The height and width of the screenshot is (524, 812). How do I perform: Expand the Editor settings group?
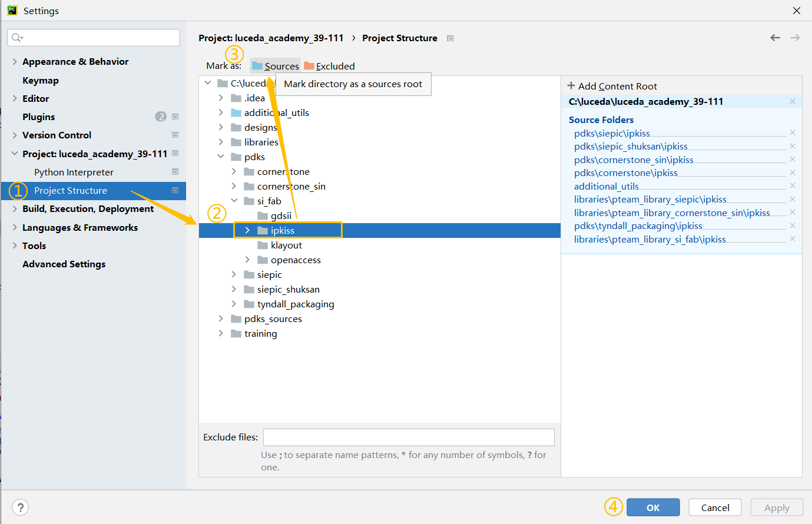[x=15, y=98]
